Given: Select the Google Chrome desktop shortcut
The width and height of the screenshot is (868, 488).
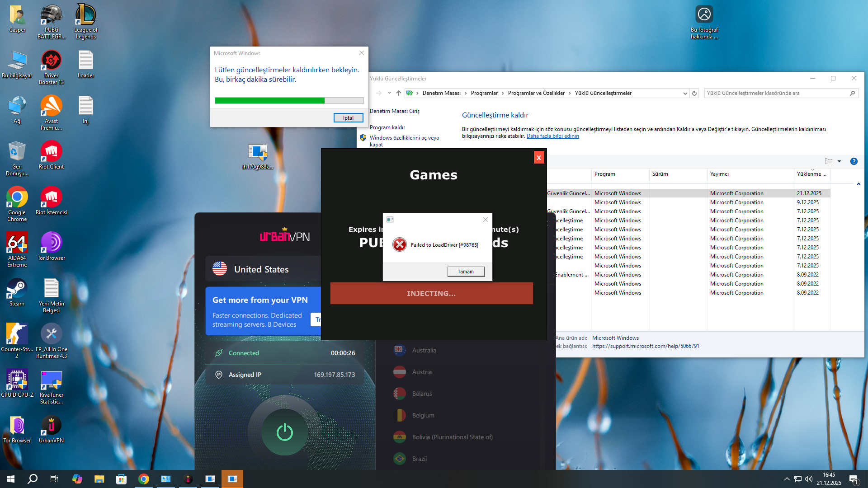Looking at the screenshot, I should 17,204.
